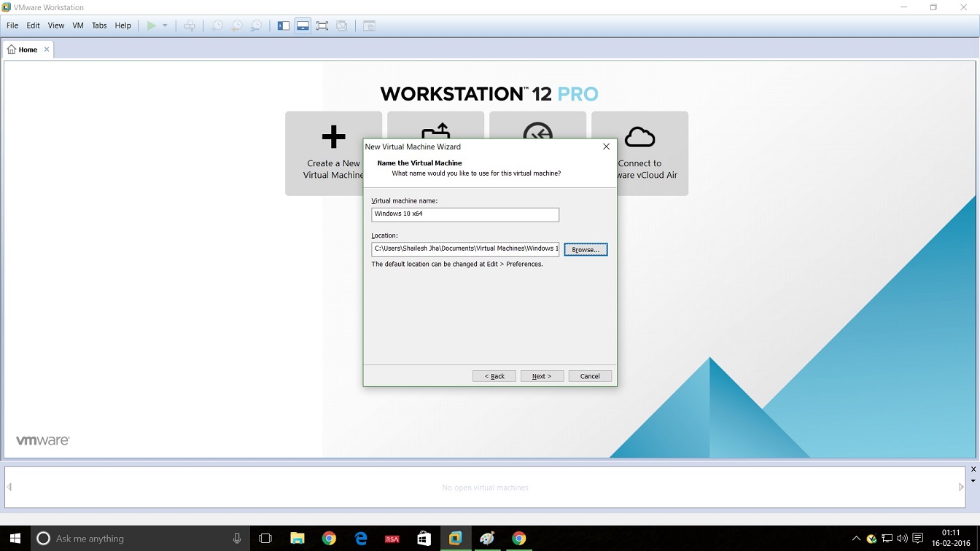Click the thumbnail bar left arrow
Screen dimensions: 980x551
(9, 487)
